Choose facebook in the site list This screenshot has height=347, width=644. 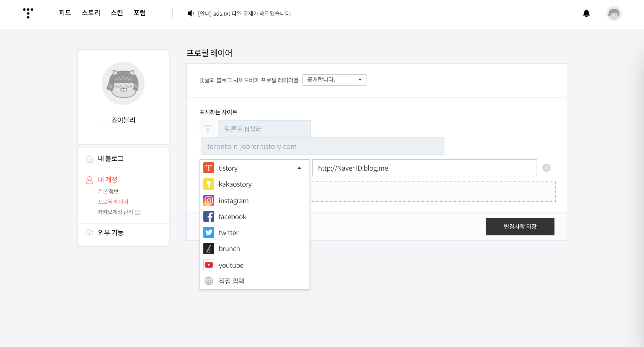pos(232,217)
